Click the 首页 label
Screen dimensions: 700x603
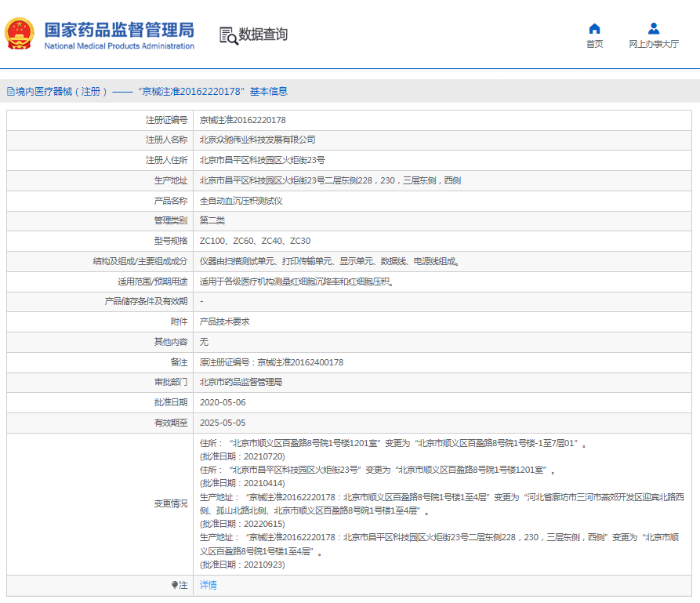coord(594,44)
